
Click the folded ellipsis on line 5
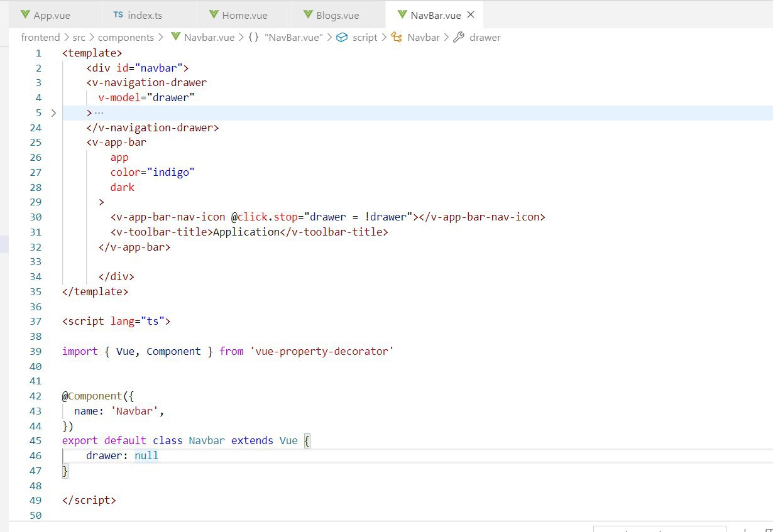click(x=99, y=112)
